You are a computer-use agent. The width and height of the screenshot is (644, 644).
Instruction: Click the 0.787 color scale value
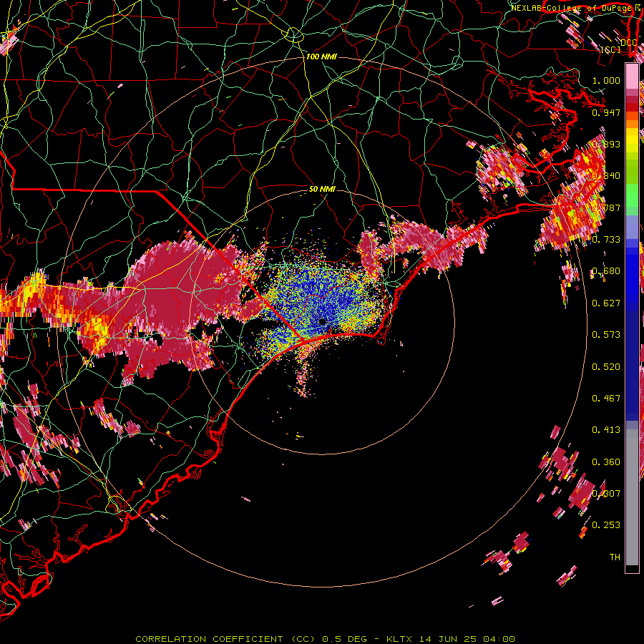[606, 208]
